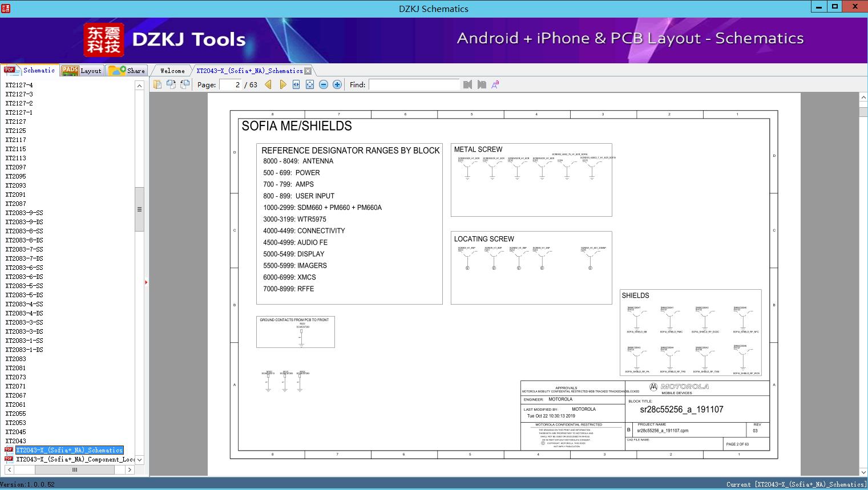Toggle the match case Aa icon
This screenshot has height=490, width=868.
coord(495,84)
